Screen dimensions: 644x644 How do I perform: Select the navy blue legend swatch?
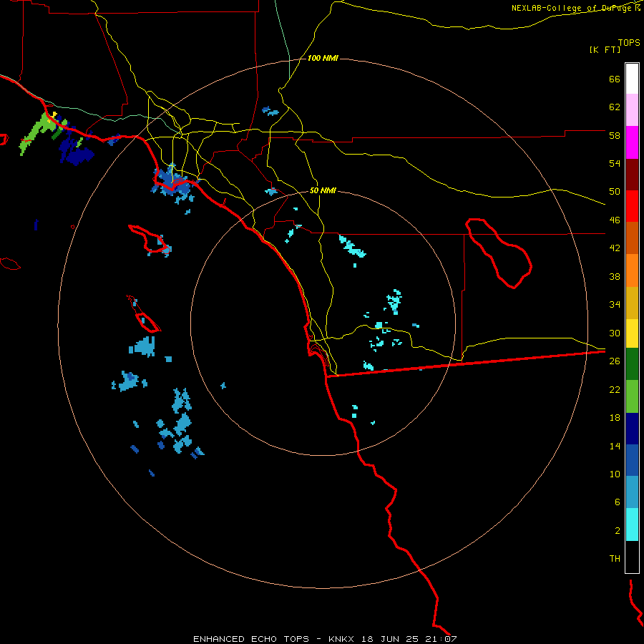point(632,429)
